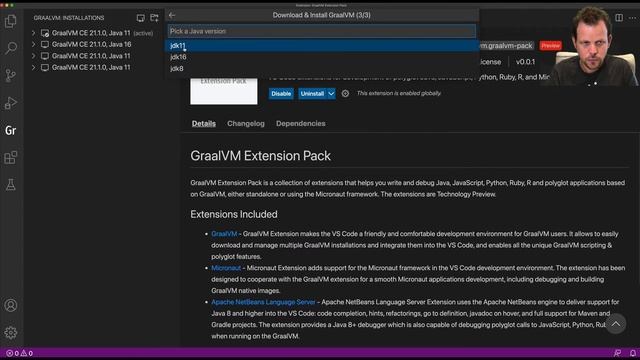This screenshot has height=360, width=640.
Task: Select jdk16 from Java version list
Action: click(x=322, y=57)
